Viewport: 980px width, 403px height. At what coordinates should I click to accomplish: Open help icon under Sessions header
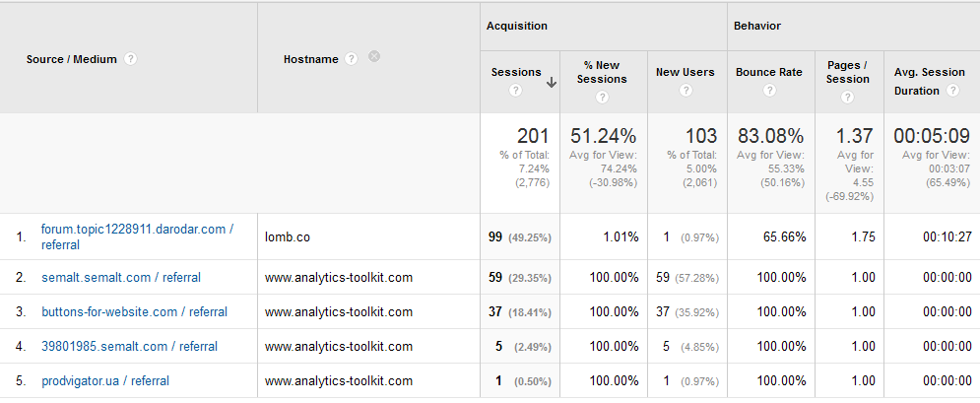(x=515, y=91)
